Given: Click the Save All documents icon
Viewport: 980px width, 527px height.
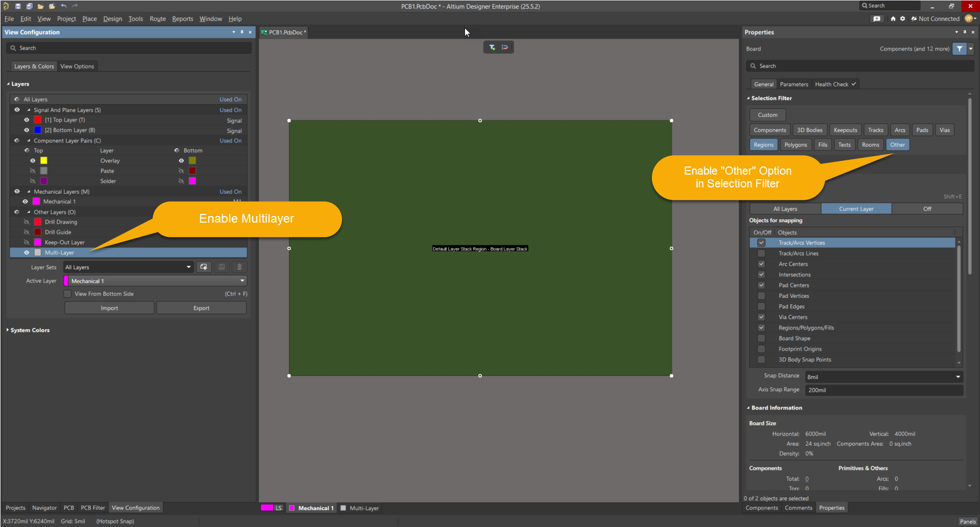Looking at the screenshot, I should click(29, 6).
